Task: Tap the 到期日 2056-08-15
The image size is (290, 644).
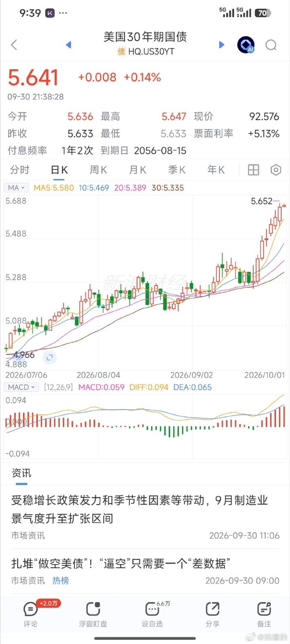Action: (x=160, y=151)
